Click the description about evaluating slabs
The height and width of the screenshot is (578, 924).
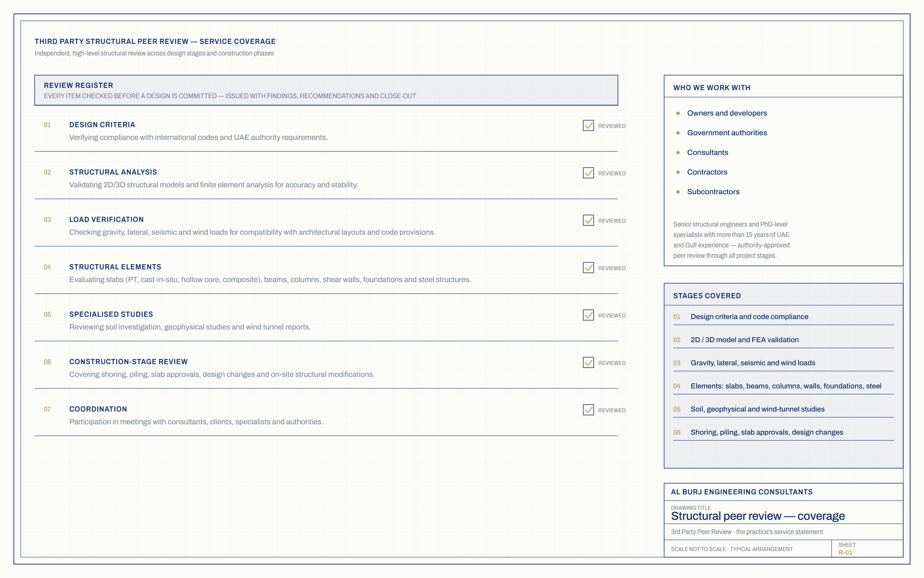point(270,280)
